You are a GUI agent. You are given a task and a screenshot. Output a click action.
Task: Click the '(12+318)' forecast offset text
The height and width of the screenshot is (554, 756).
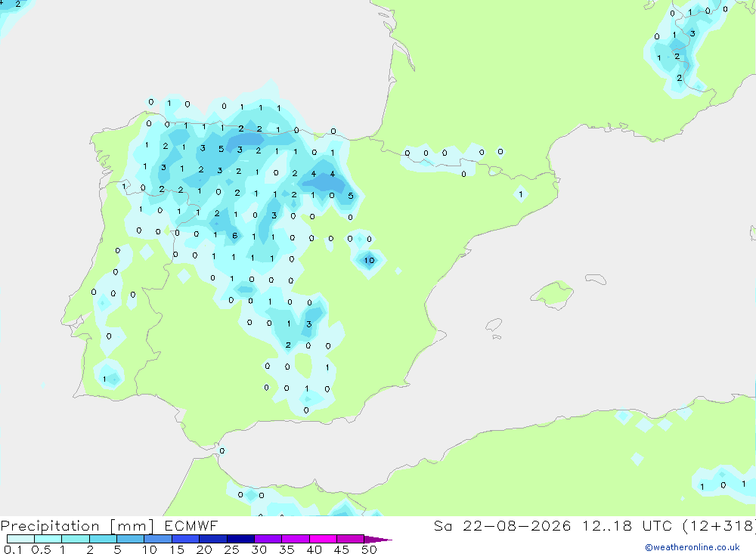(720, 526)
